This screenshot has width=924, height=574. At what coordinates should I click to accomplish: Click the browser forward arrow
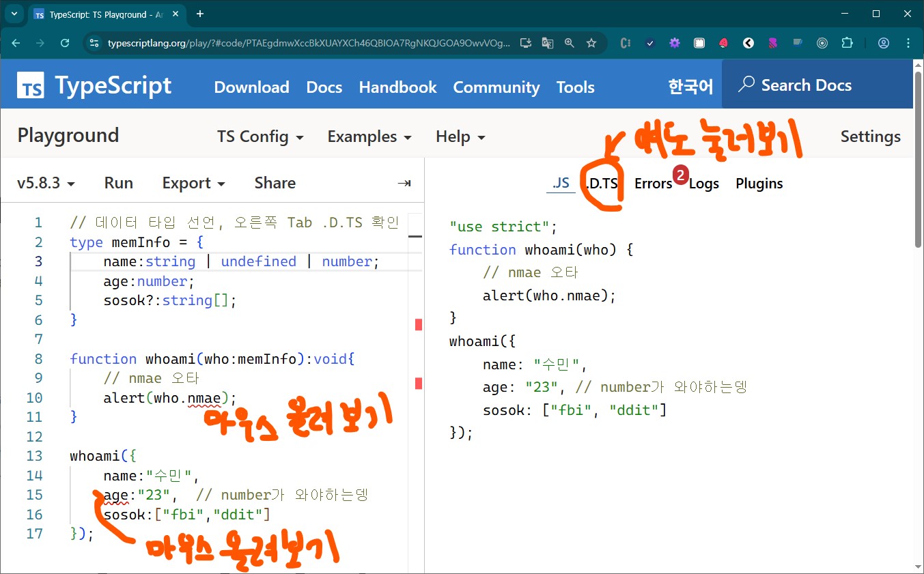(x=40, y=43)
